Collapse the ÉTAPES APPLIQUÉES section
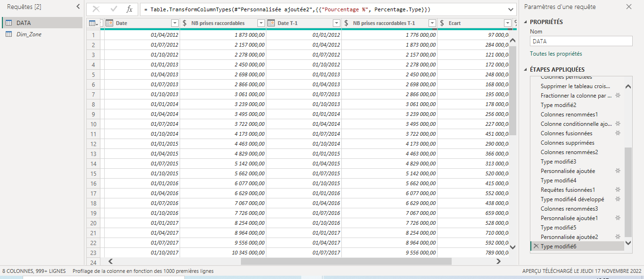This screenshot has width=644, height=279. pyautogui.click(x=526, y=70)
